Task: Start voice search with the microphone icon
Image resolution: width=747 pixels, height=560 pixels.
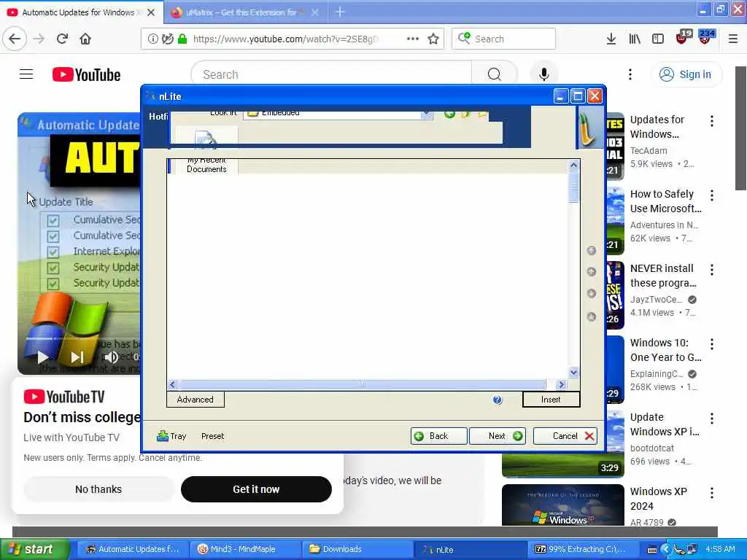Action: 543,74
